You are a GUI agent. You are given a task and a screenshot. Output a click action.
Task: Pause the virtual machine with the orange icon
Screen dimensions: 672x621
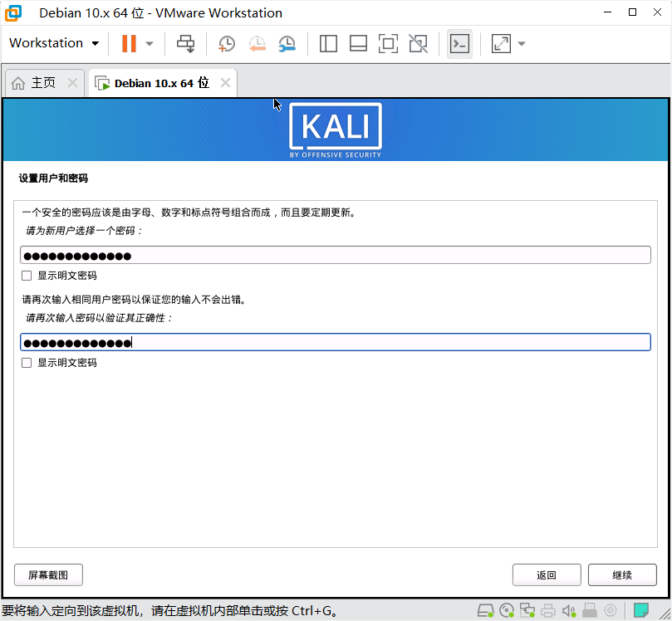tap(129, 43)
